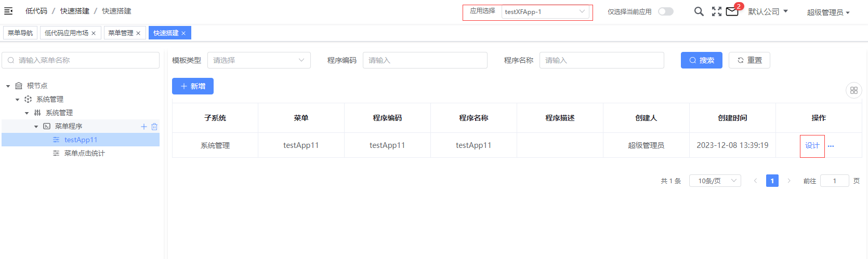Focus the 请输入菜单名称 search field
The width and height of the screenshot is (868, 259).
[81, 60]
